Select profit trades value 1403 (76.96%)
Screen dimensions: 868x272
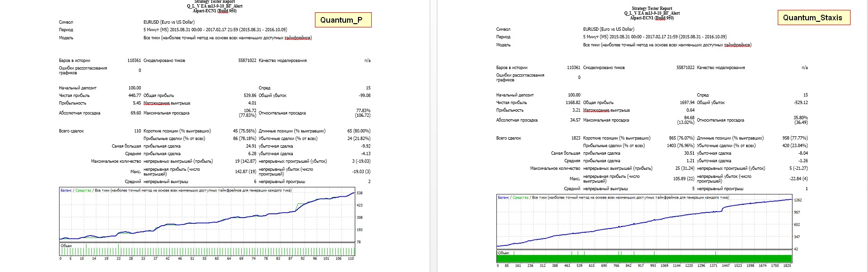click(681, 146)
